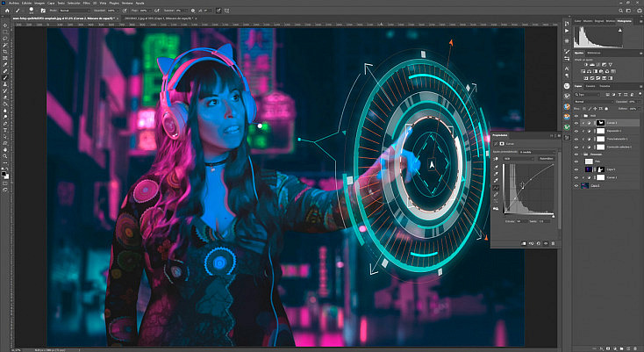Click the white point slider under curve
644x352 pixels.
point(554,216)
